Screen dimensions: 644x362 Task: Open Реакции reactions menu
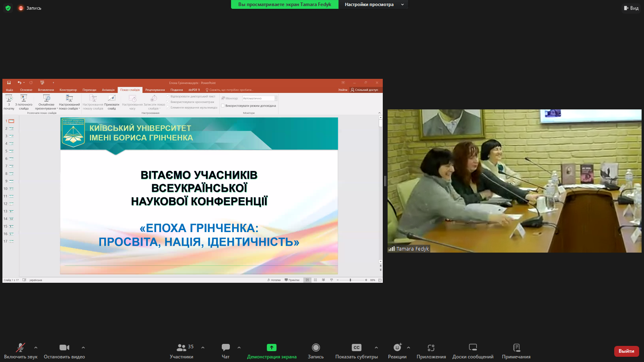(397, 351)
